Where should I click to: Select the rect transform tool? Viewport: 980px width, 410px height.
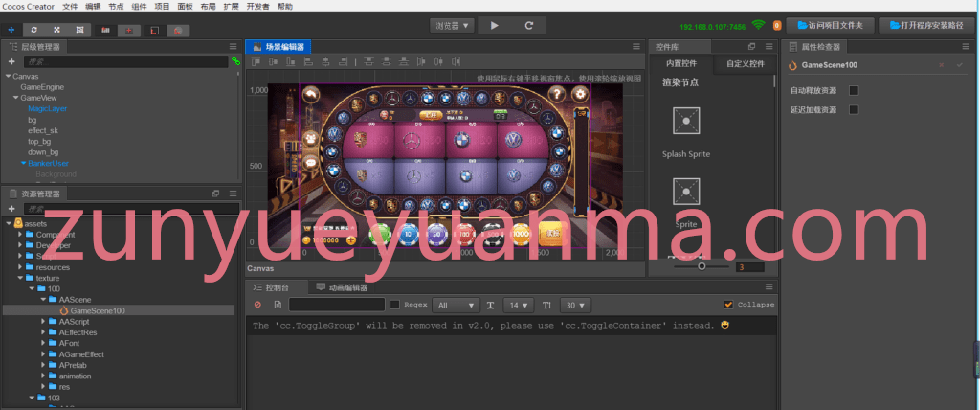pyautogui.click(x=79, y=30)
